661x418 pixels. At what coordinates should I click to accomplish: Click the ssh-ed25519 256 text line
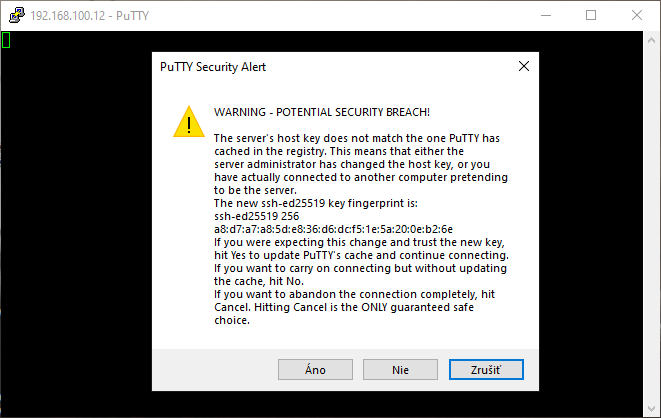coord(256,216)
